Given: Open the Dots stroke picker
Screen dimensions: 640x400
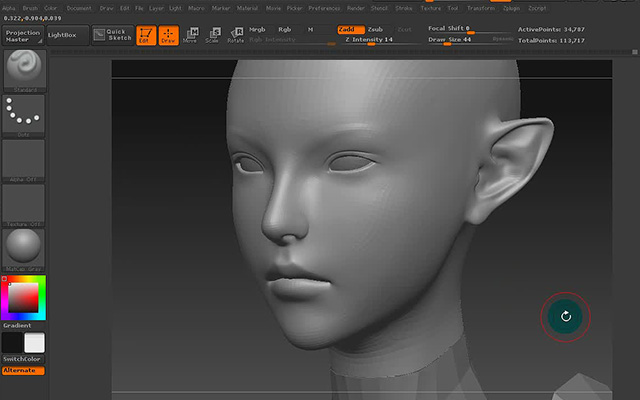Looking at the screenshot, I should tap(23, 116).
